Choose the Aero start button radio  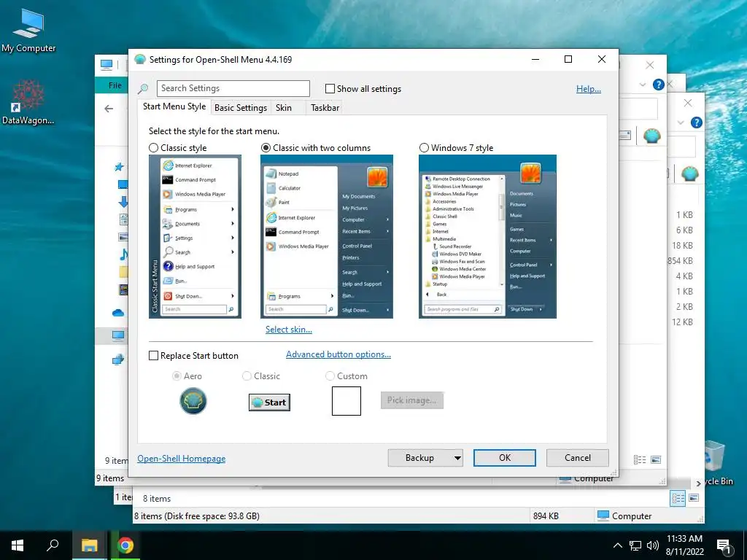(x=177, y=376)
